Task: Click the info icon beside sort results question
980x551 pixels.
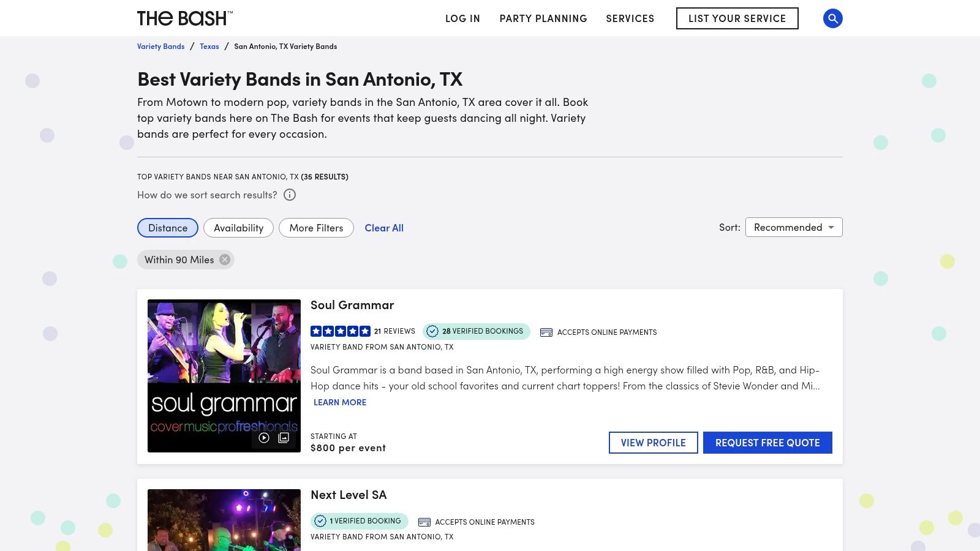Action: 288,195
